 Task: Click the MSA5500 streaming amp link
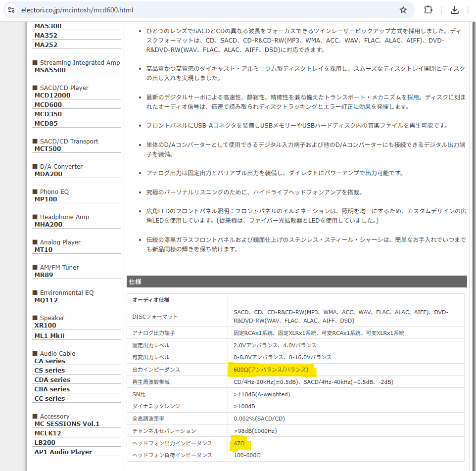point(50,70)
